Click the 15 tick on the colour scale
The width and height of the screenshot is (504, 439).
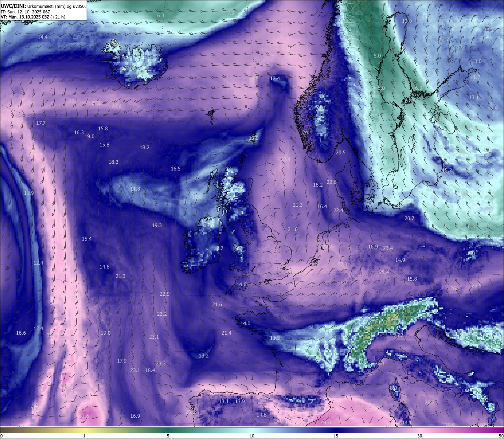(x=336, y=436)
